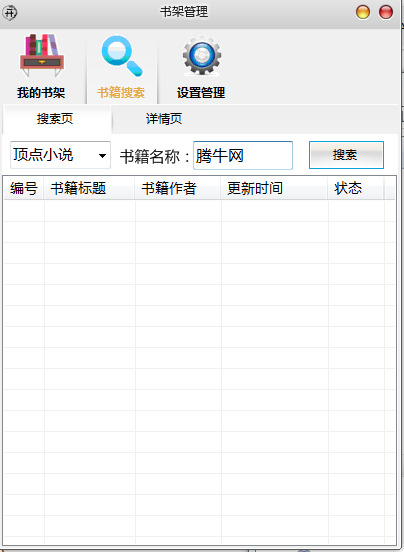Click the app logo in title bar
This screenshot has height=552, width=404.
point(10,13)
